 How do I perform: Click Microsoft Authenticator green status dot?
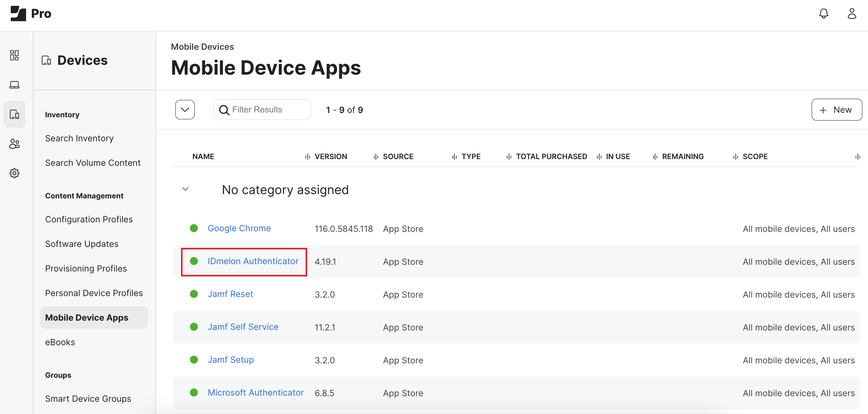[x=194, y=393]
